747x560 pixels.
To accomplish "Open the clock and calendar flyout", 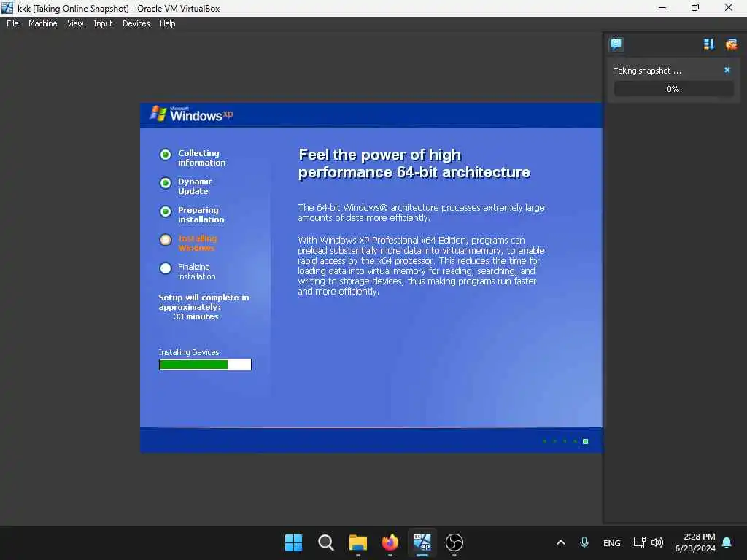I will pyautogui.click(x=695, y=542).
